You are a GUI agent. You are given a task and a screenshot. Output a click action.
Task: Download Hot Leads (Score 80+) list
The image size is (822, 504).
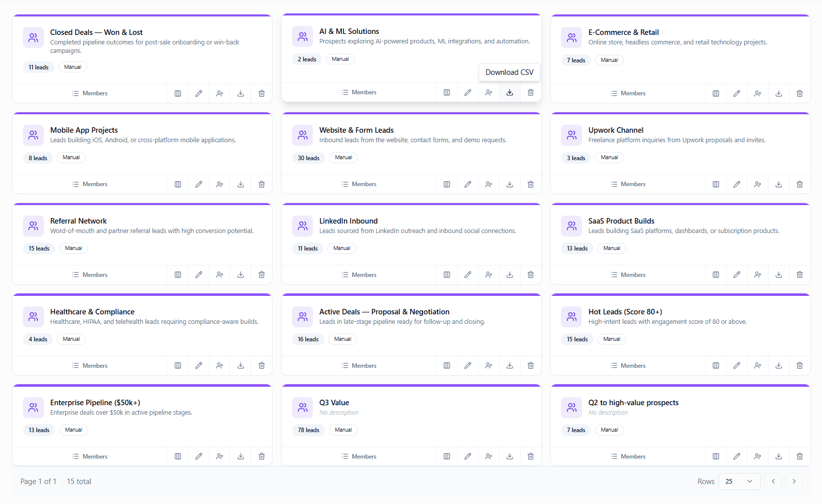[779, 366]
